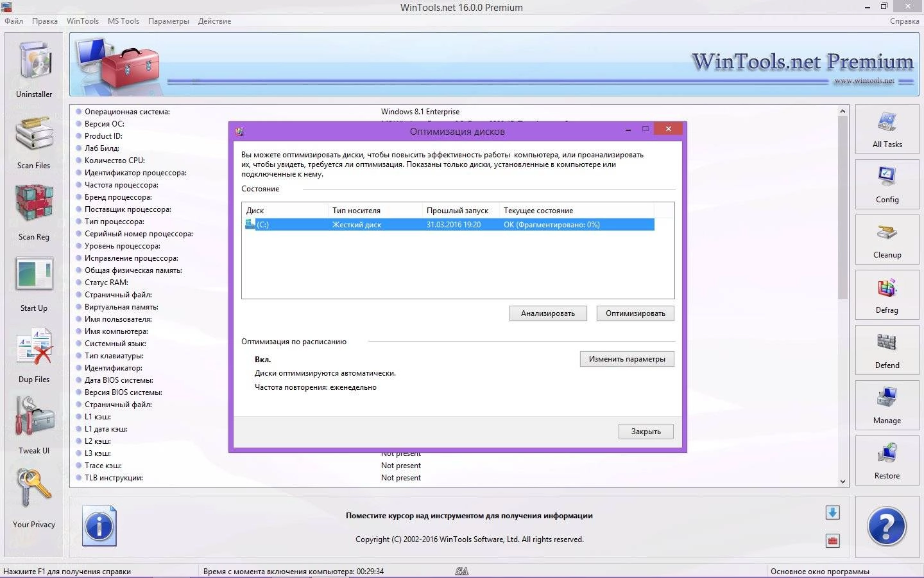The width and height of the screenshot is (924, 578).
Task: Launch the Dup Files finder
Action: click(x=34, y=355)
